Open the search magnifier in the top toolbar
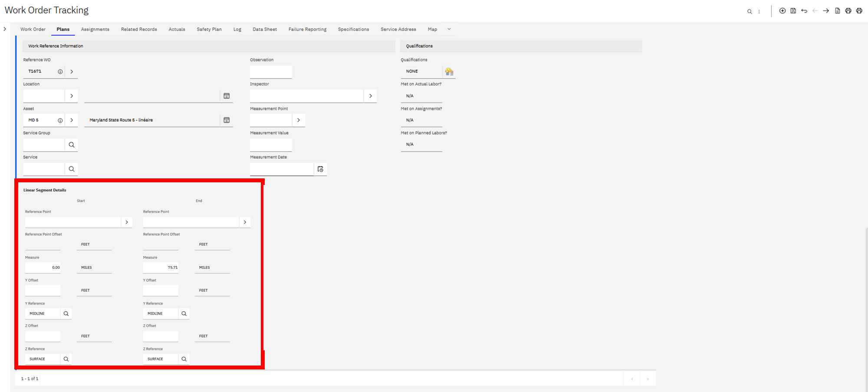The height and width of the screenshot is (392, 868). click(x=749, y=12)
